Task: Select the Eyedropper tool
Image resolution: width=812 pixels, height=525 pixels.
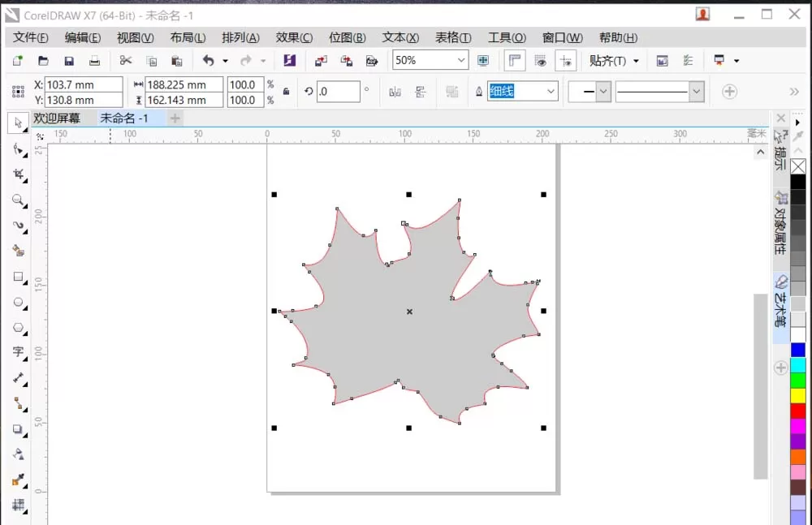Action: 18,480
